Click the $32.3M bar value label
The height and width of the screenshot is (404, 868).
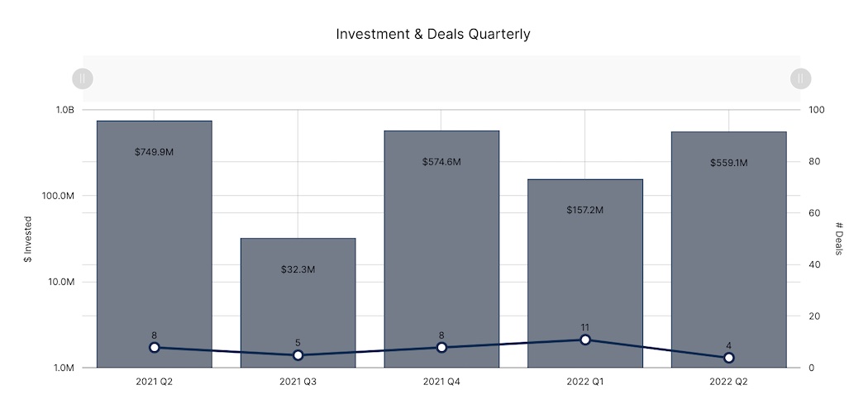[x=298, y=269]
